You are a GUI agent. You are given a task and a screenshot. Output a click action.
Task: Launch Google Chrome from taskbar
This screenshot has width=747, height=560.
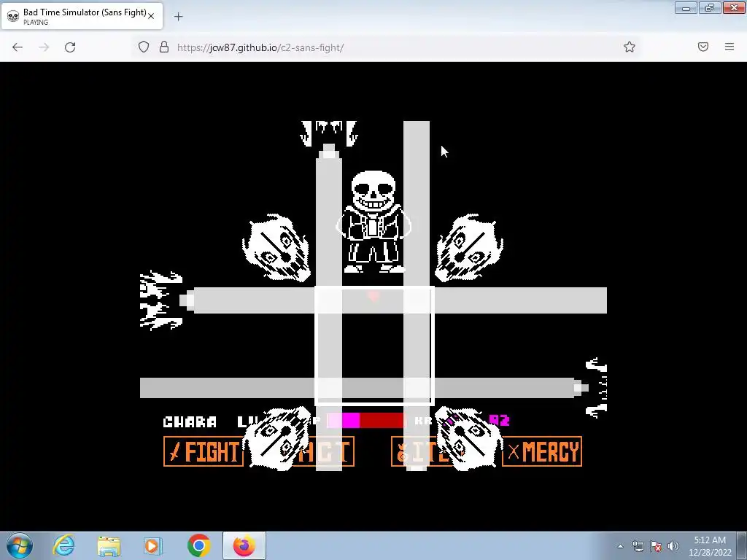pos(198,545)
